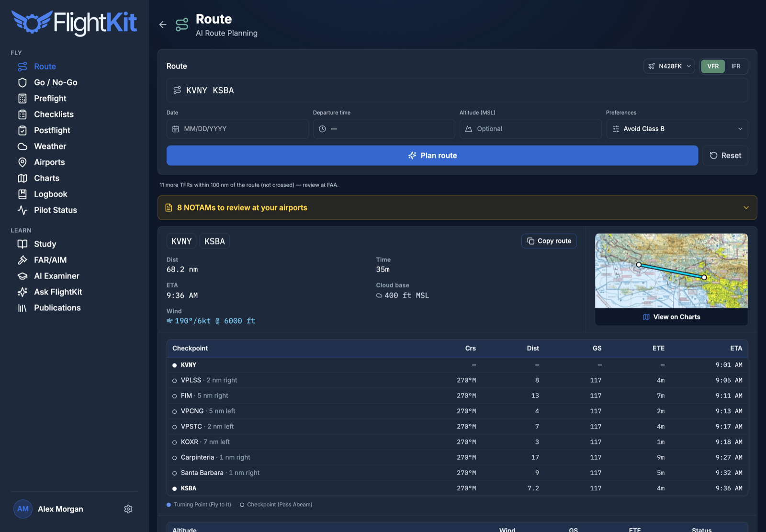Click the wind icon beside 190°/6kt
Image resolution: width=766 pixels, height=532 pixels.
169,321
